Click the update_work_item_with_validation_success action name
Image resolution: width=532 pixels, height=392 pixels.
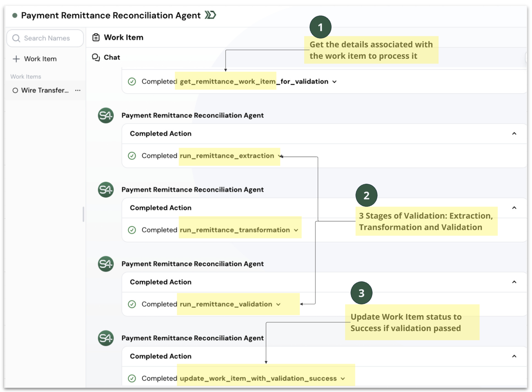click(x=258, y=379)
